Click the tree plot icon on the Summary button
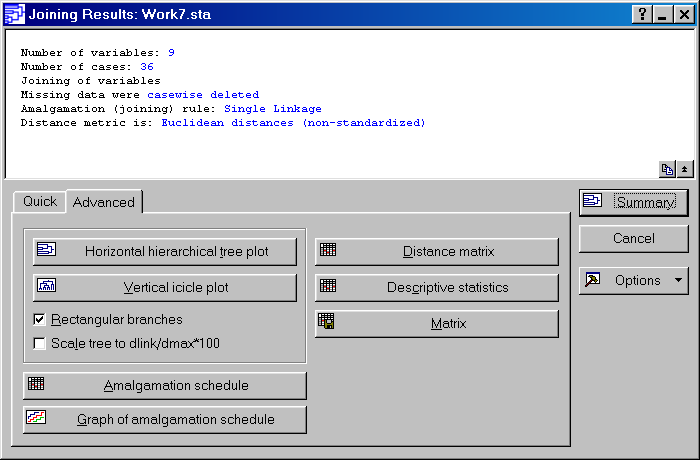700x460 pixels. [x=592, y=200]
